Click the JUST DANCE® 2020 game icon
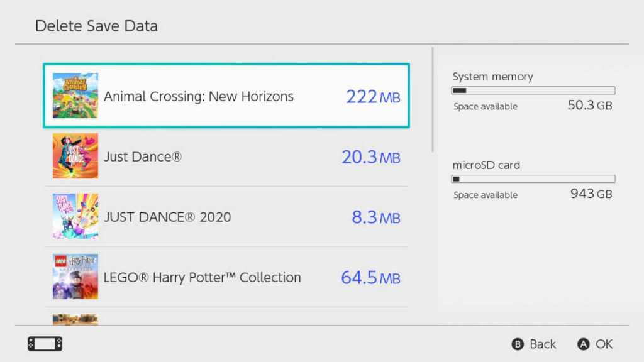 [75, 216]
